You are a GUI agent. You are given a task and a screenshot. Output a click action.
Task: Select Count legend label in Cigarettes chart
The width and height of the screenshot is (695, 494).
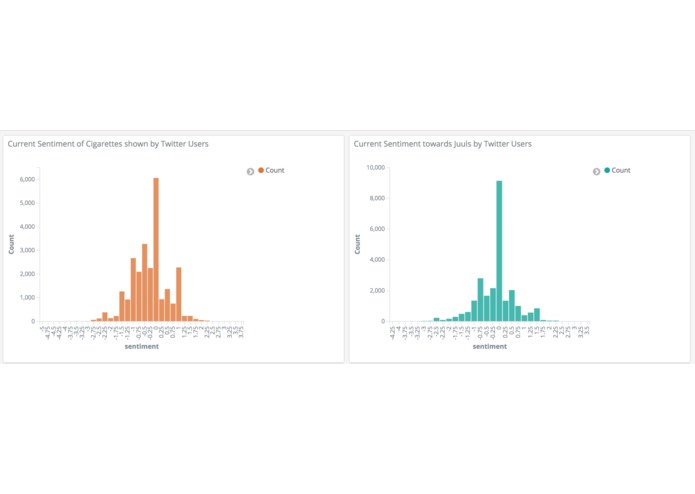coord(275,170)
